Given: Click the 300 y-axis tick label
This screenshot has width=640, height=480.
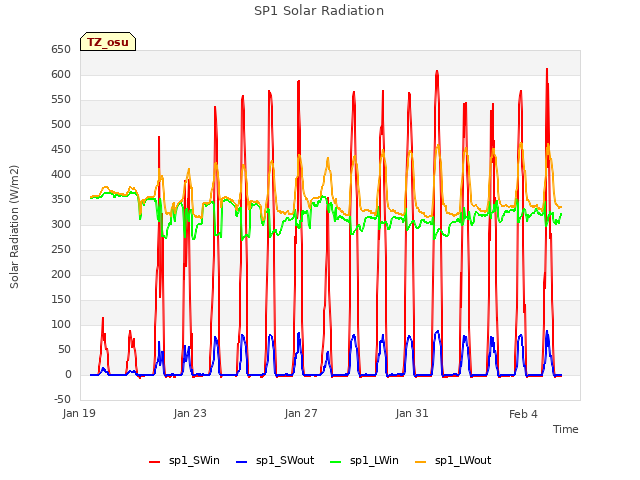Looking at the screenshot, I should coord(61,224).
